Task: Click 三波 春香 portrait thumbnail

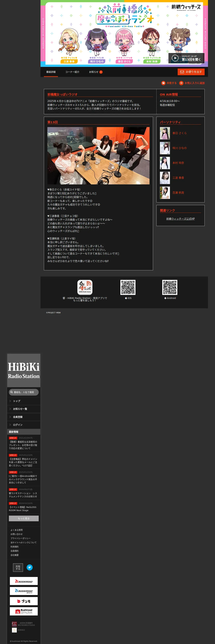Action: (x=165, y=178)
